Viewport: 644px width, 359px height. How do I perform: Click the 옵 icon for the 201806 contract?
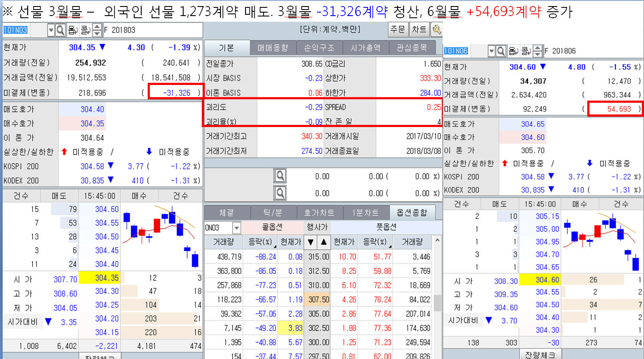point(513,51)
